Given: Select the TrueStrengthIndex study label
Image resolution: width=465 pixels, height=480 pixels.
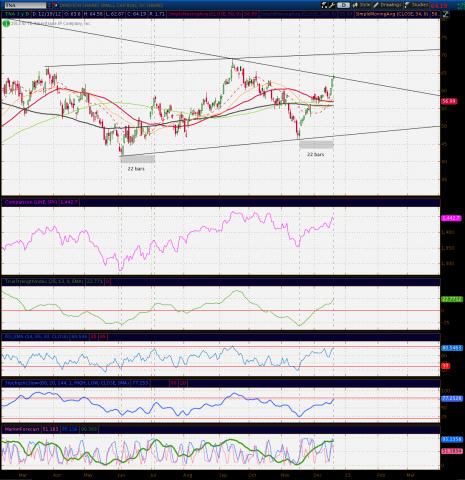Looking at the screenshot, I should coord(44,282).
